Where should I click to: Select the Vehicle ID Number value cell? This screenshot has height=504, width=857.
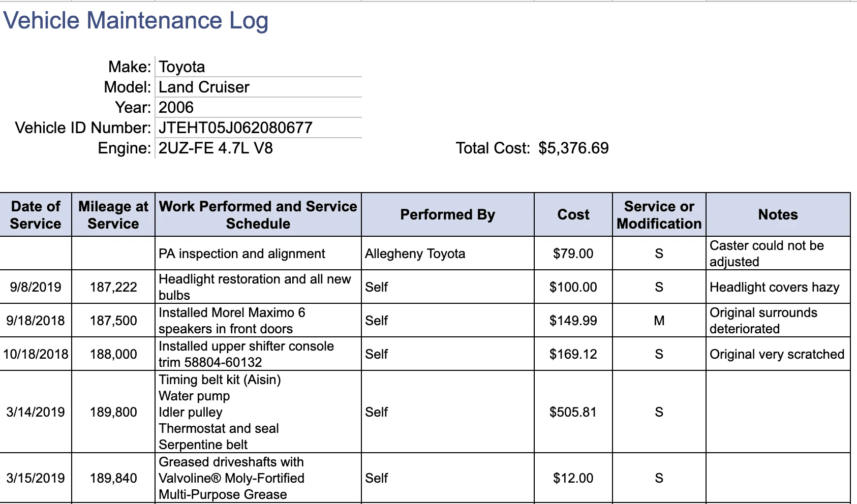tap(258, 128)
